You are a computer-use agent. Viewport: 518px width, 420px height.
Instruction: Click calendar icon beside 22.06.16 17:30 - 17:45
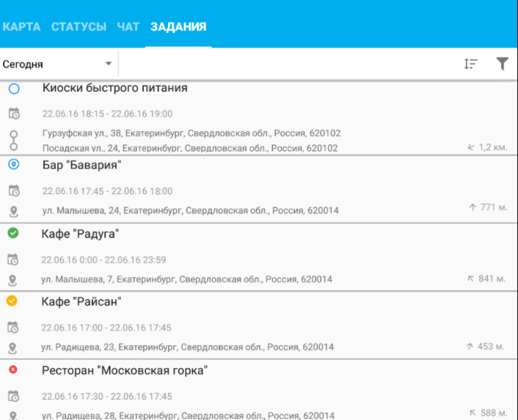click(13, 396)
